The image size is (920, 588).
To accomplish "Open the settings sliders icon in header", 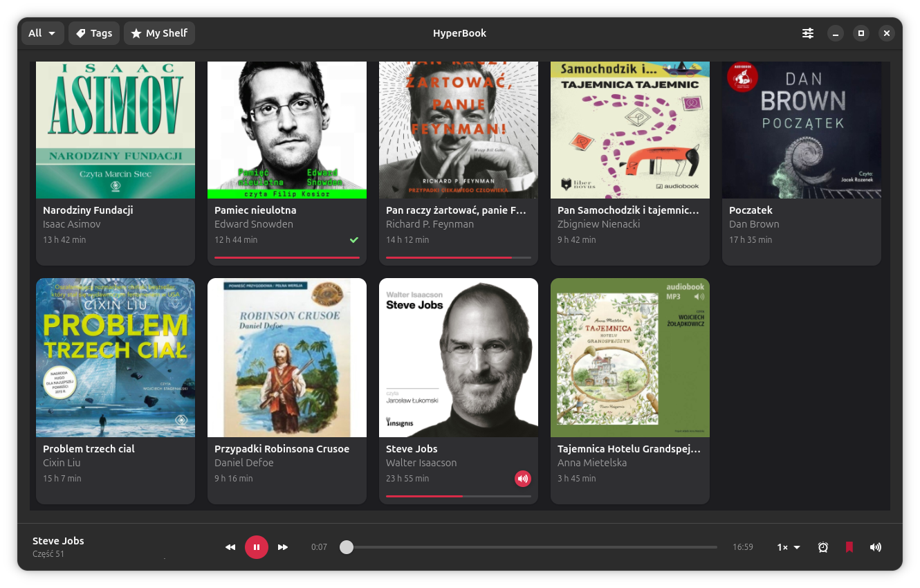I will coord(808,33).
